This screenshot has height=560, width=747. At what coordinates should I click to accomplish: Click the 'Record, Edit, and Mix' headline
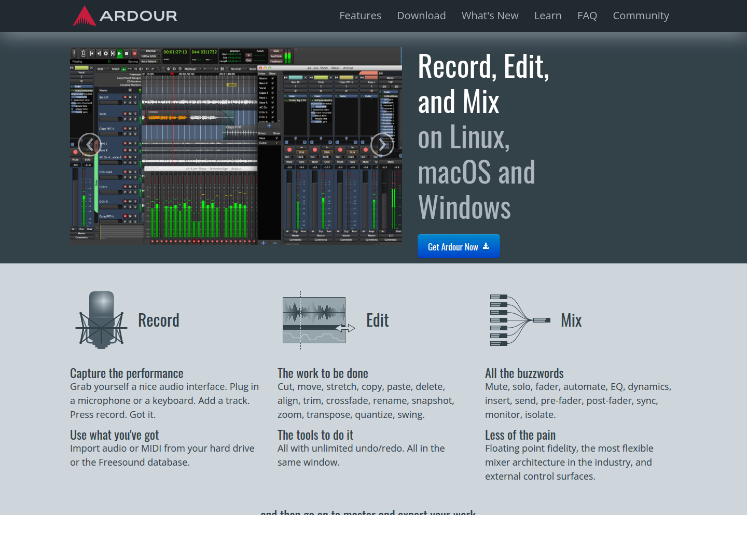coord(483,84)
